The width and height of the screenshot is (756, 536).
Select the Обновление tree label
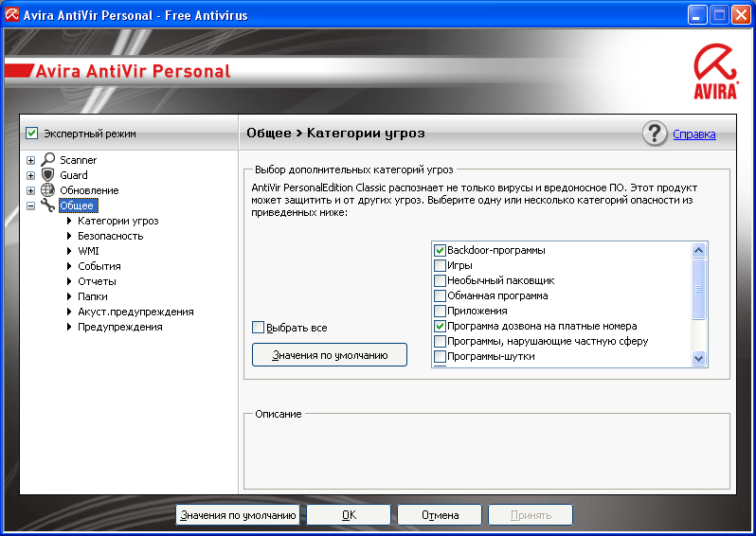[89, 190]
